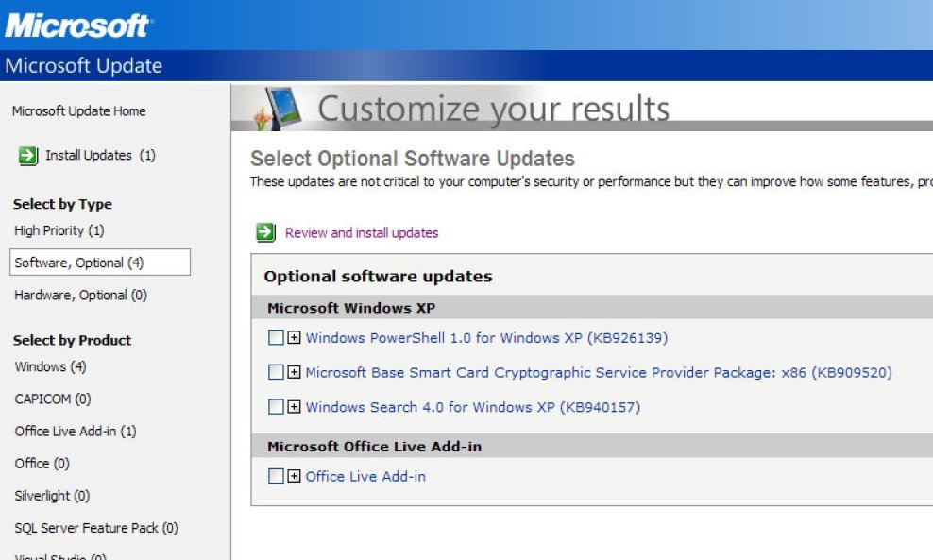Click green arrow icon next to Review and install updates
933x560 pixels.
click(x=265, y=232)
